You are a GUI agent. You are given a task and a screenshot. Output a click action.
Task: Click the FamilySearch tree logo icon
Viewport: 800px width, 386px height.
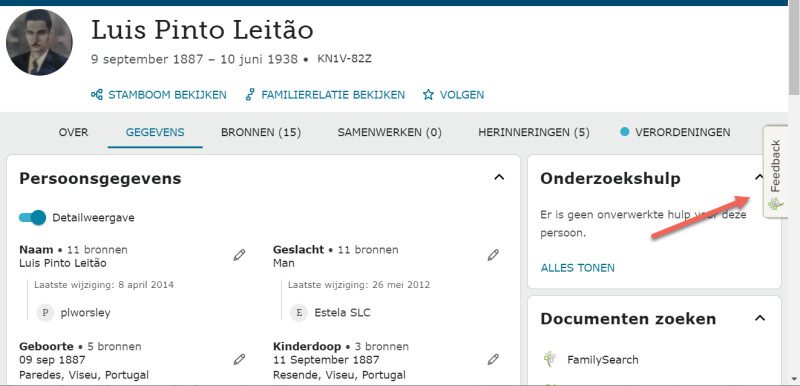point(549,359)
